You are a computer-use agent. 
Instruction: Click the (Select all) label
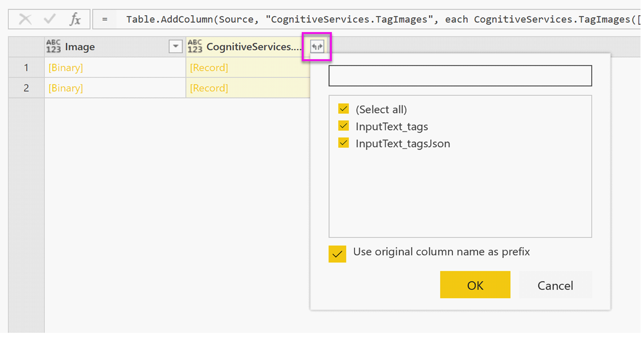tap(381, 109)
